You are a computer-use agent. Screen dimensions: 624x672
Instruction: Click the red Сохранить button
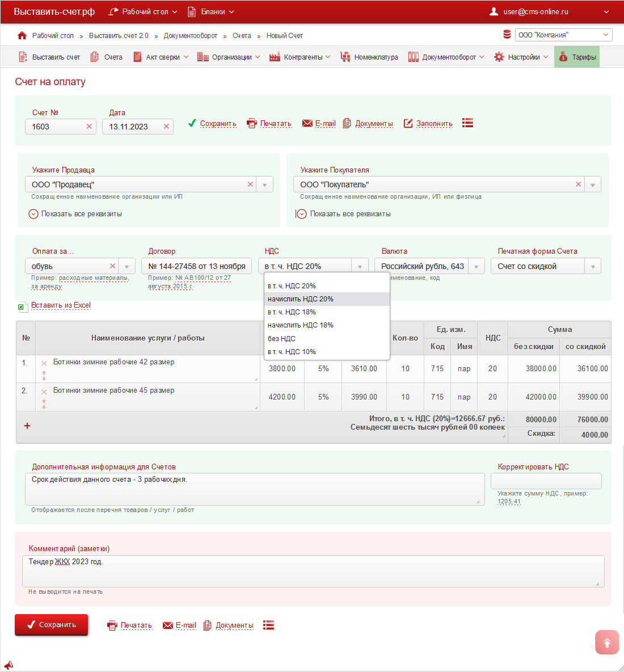point(52,625)
